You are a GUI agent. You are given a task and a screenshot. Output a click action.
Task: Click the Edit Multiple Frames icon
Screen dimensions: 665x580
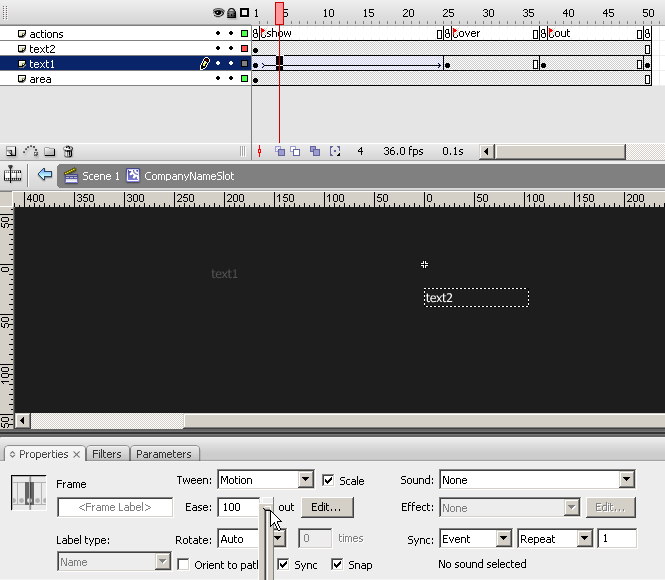click(316, 152)
